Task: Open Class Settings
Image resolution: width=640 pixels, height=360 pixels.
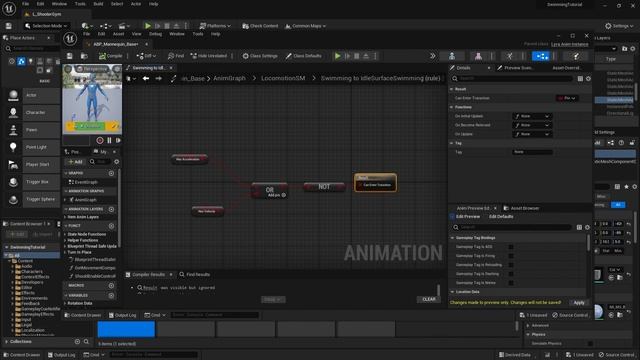Action: [x=260, y=56]
